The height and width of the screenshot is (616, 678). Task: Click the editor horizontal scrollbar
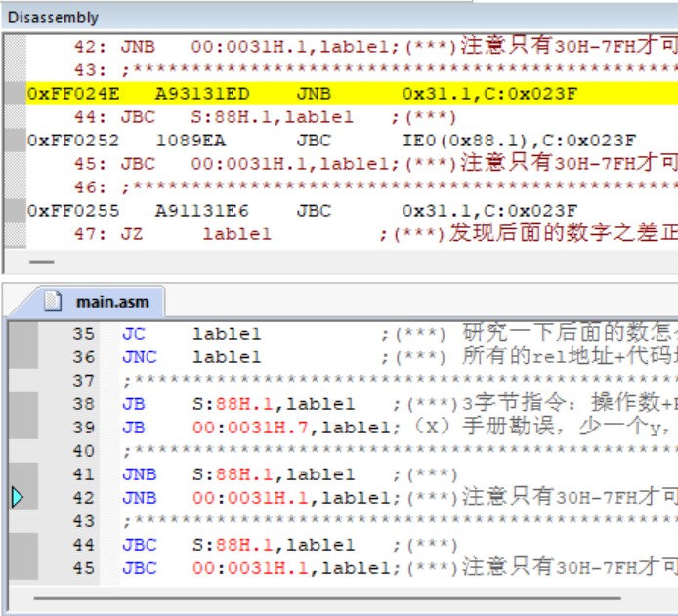[327, 598]
